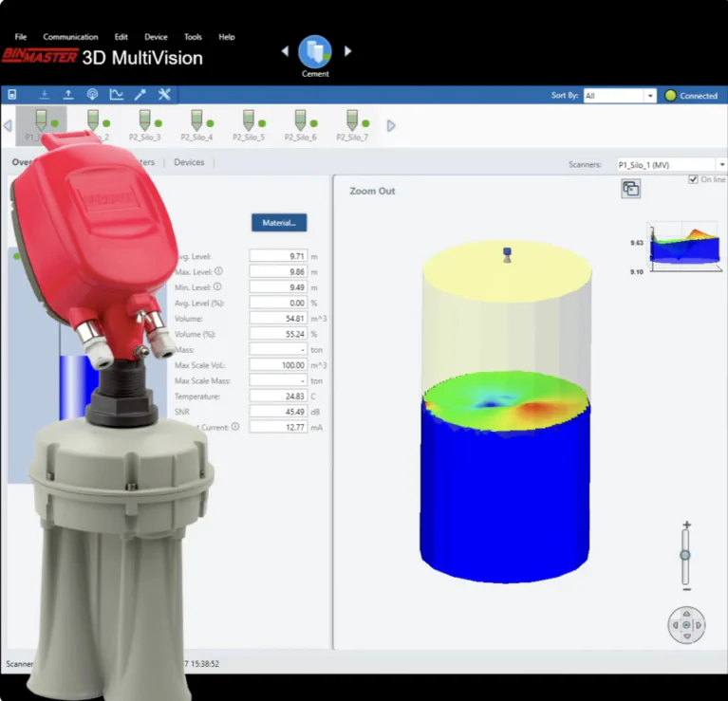Open the Device menu
Image resolution: width=728 pixels, height=701 pixels.
156,37
